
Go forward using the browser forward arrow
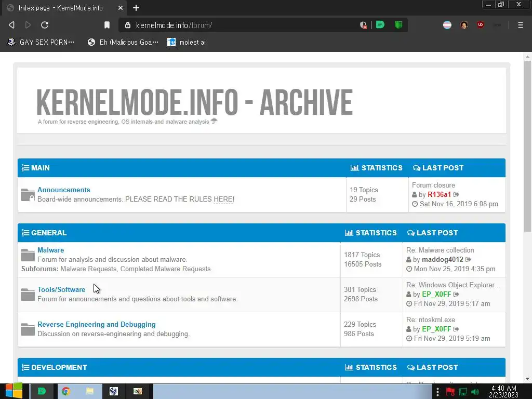click(28, 25)
